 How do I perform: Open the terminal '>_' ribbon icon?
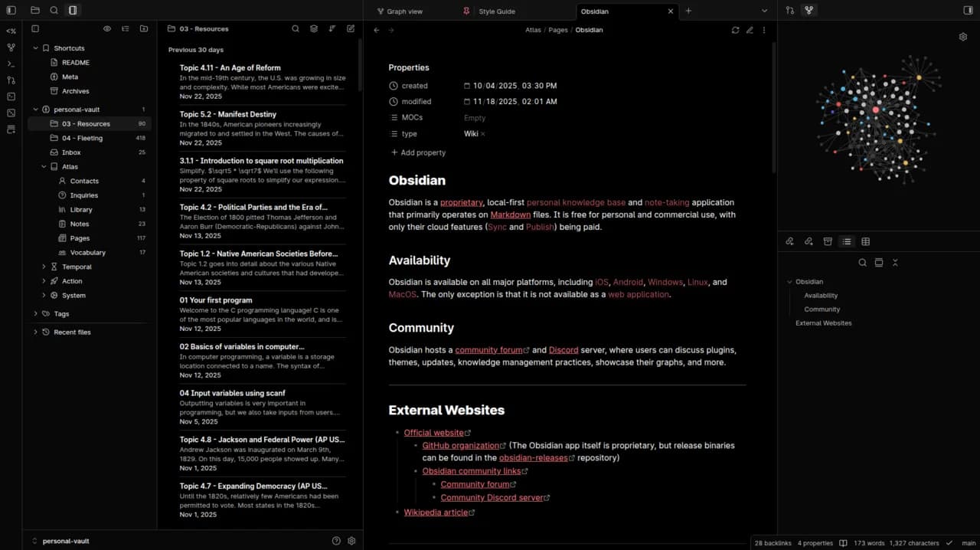coord(11,64)
